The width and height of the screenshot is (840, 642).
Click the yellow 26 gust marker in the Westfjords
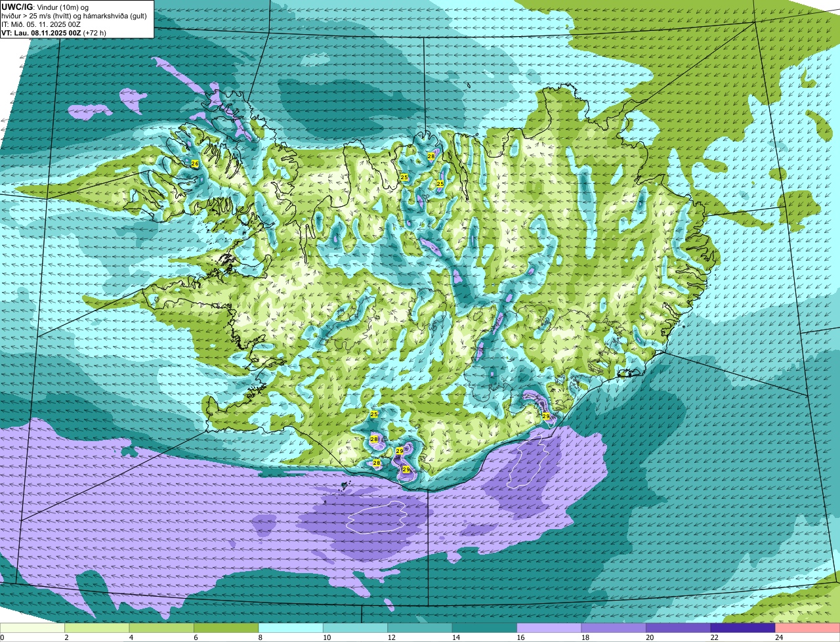point(195,163)
